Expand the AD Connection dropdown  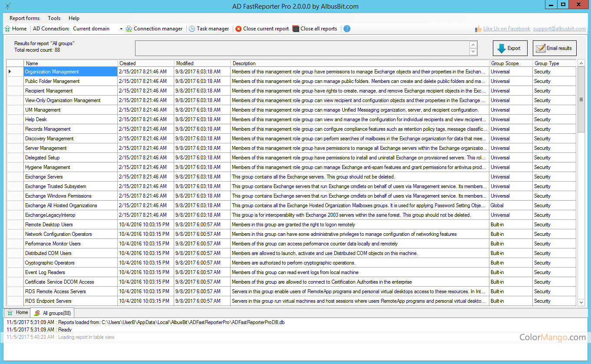(x=121, y=29)
